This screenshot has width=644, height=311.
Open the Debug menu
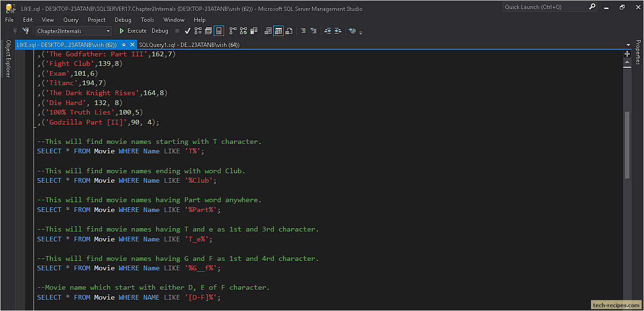click(x=123, y=20)
